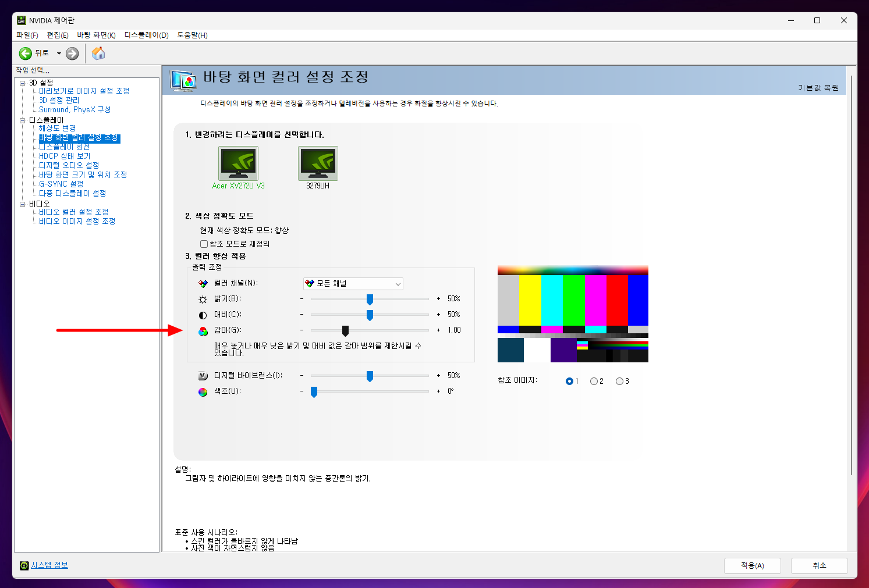Select the 3279UH monitor icon

(x=318, y=163)
